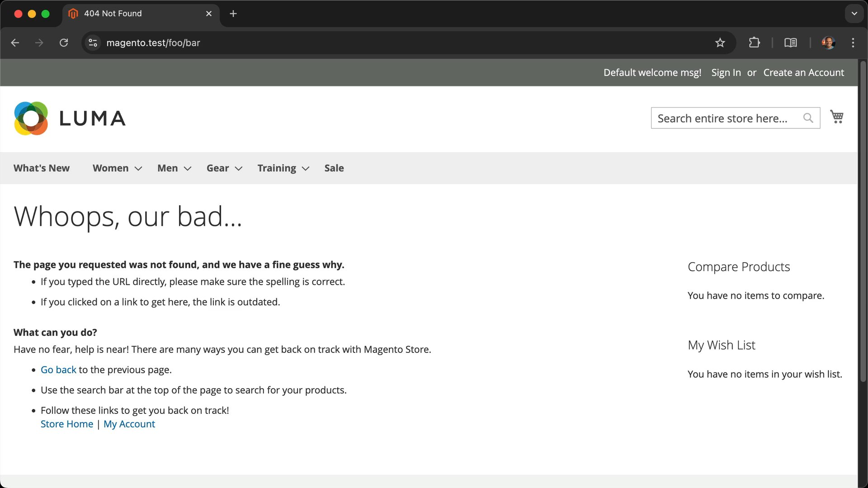The height and width of the screenshot is (488, 868).
Task: Click the Default welcome msg! text
Action: pyautogui.click(x=652, y=73)
